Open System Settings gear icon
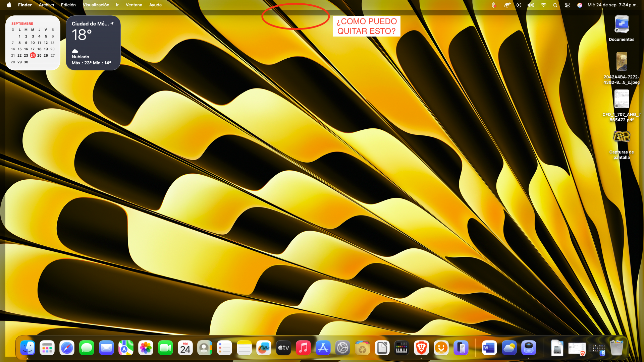The width and height of the screenshot is (644, 362). [x=342, y=348]
